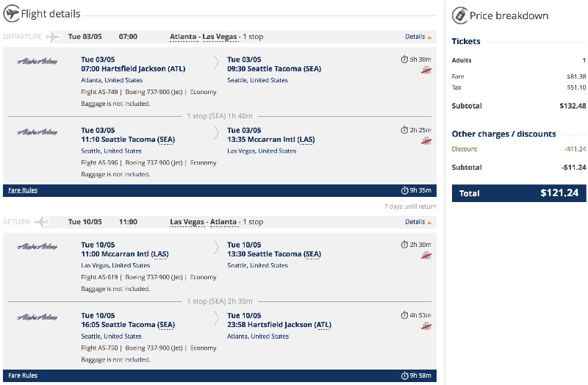Click the no-baggage icon under 4h 53m
The height and width of the screenshot is (385, 588).
tap(426, 325)
